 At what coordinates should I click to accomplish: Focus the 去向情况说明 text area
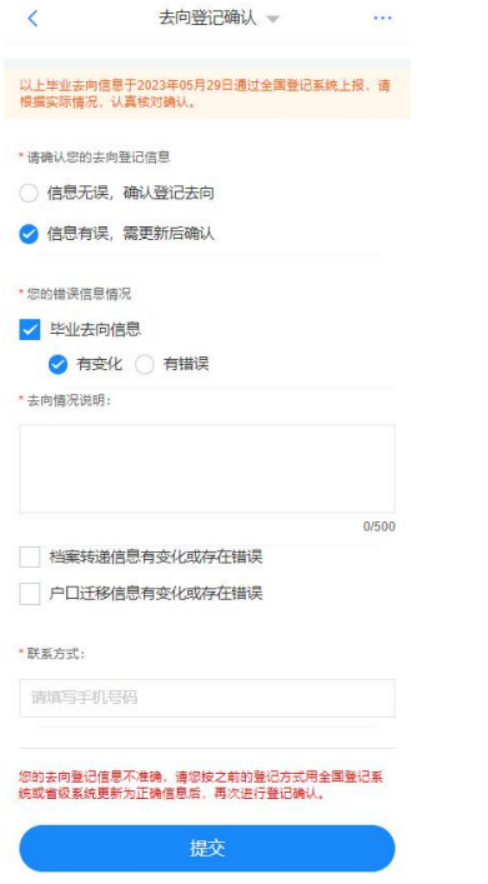(x=207, y=468)
